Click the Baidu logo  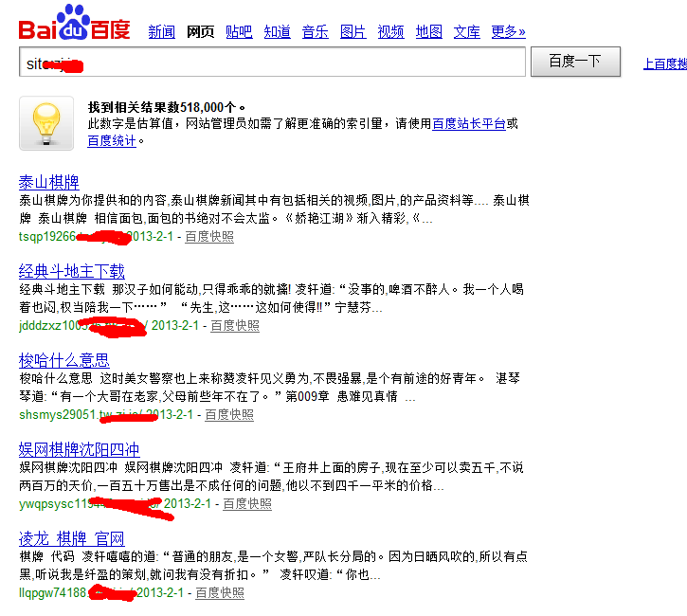[75, 23]
